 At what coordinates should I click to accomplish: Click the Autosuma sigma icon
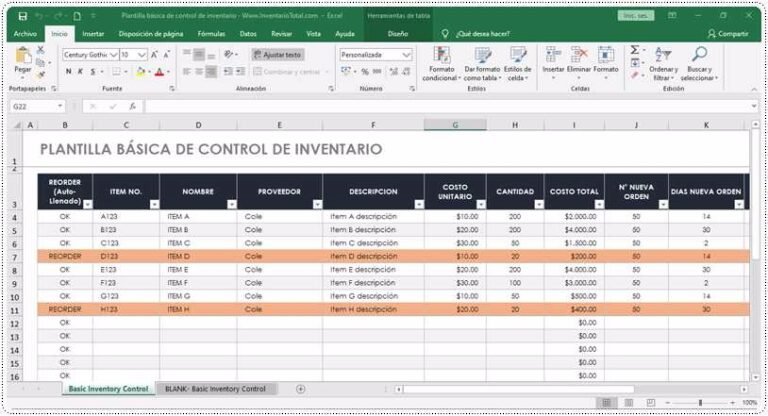tap(634, 50)
